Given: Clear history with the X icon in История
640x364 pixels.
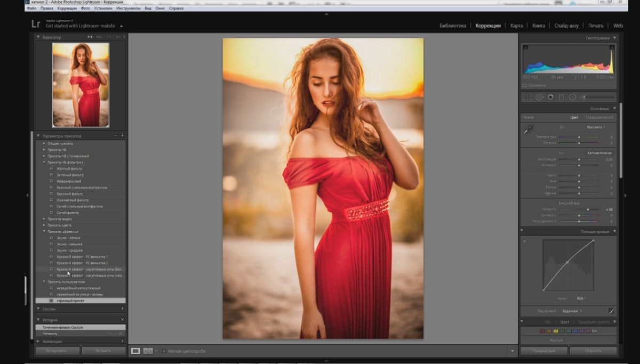Looking at the screenshot, I should pos(122,320).
